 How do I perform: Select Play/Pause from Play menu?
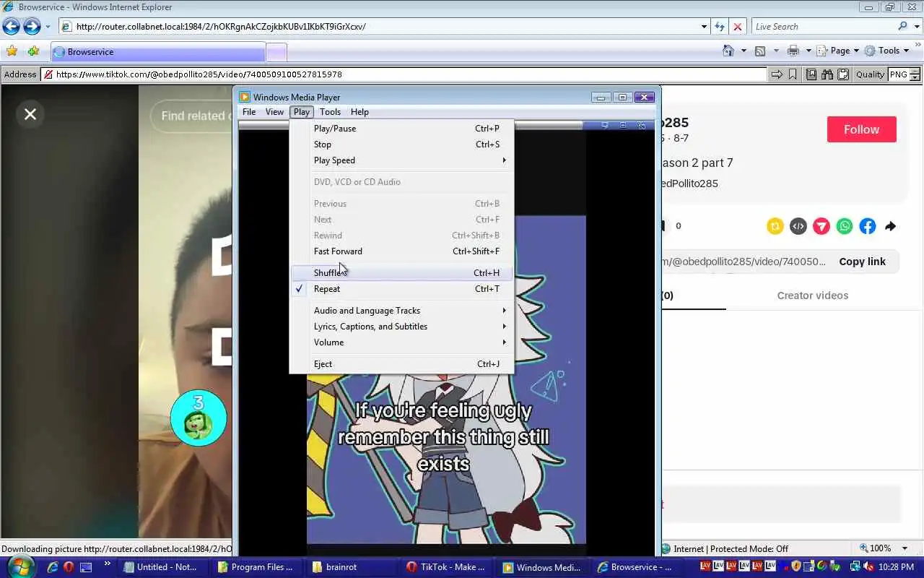click(x=401, y=129)
